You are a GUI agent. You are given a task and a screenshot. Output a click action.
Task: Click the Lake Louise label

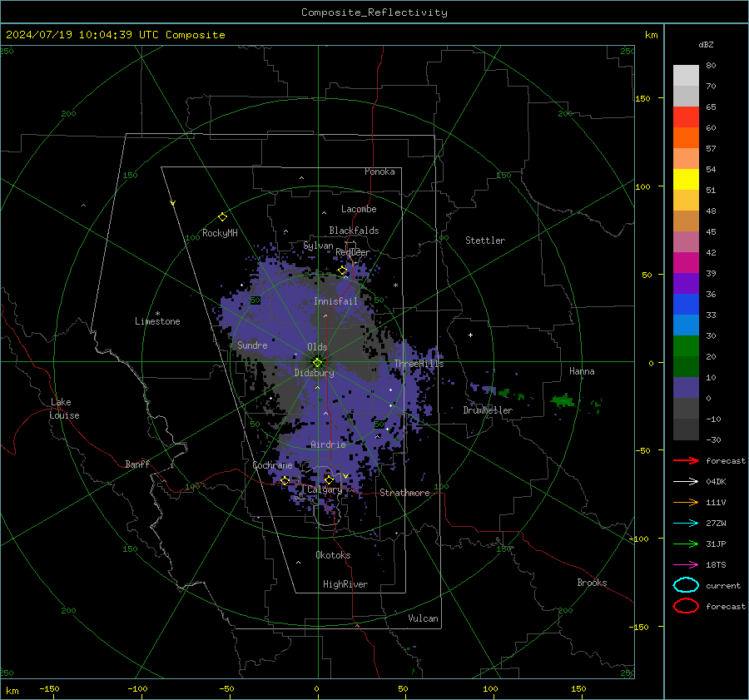(64, 409)
